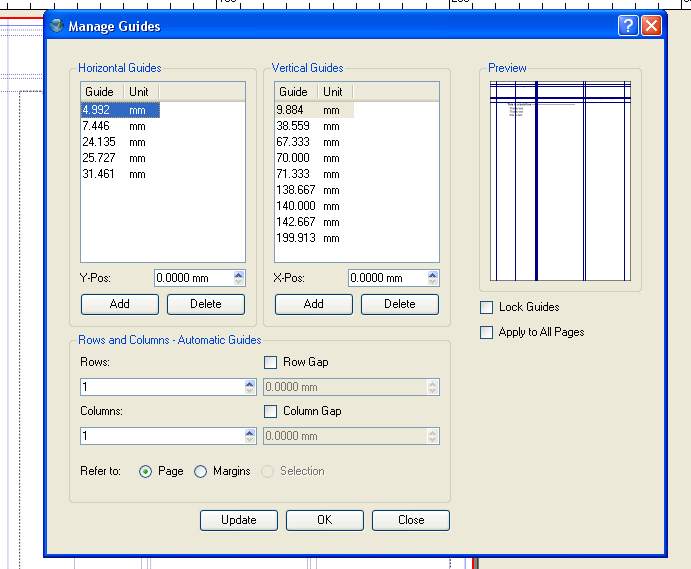This screenshot has width=691, height=569.
Task: Click the Scribus icon in title bar
Action: coord(57,26)
